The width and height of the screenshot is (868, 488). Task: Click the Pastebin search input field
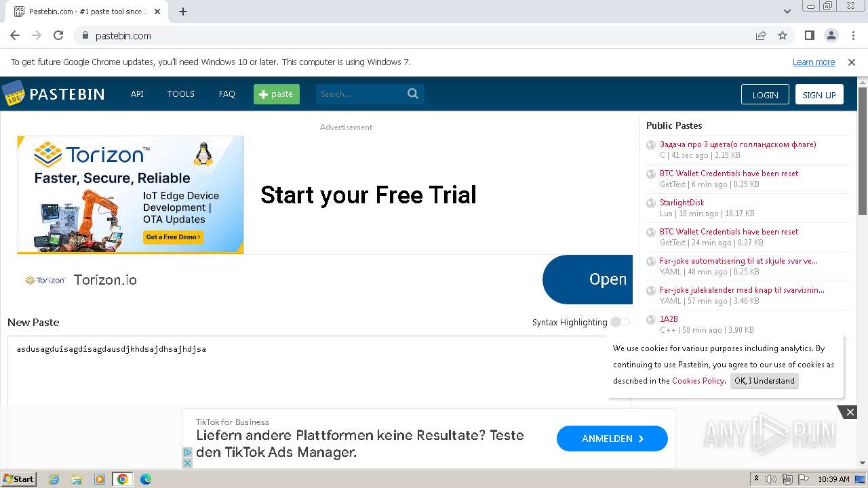click(361, 94)
